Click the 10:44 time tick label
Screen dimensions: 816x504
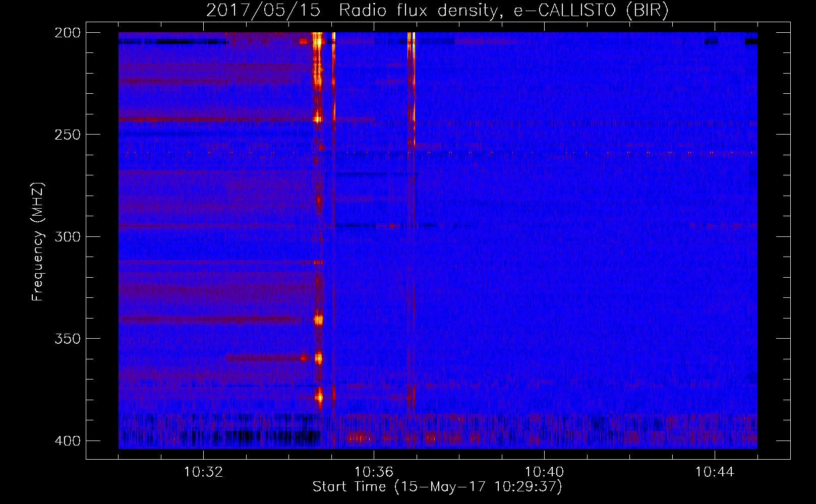point(715,472)
